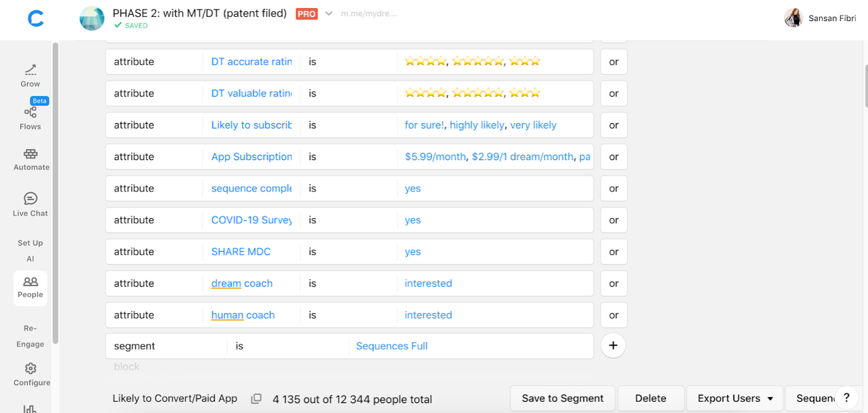Open the help question mark button
Image resolution: width=868 pixels, height=413 pixels.
(846, 398)
